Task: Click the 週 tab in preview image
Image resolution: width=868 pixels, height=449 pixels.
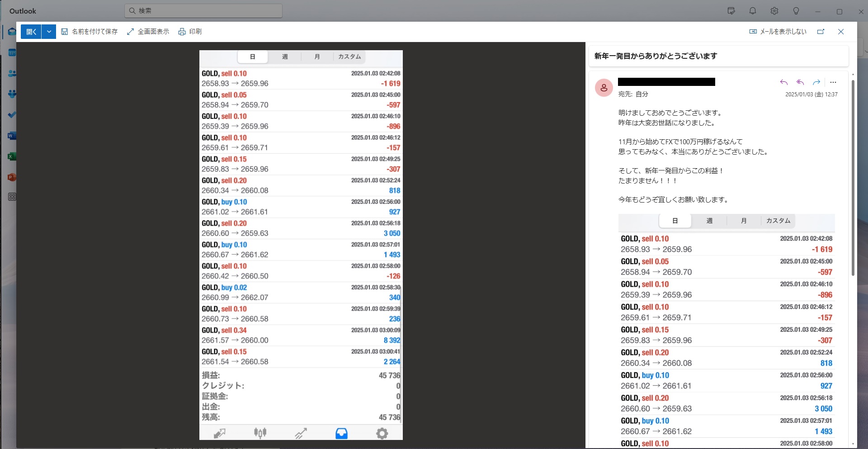Action: pyautogui.click(x=285, y=57)
